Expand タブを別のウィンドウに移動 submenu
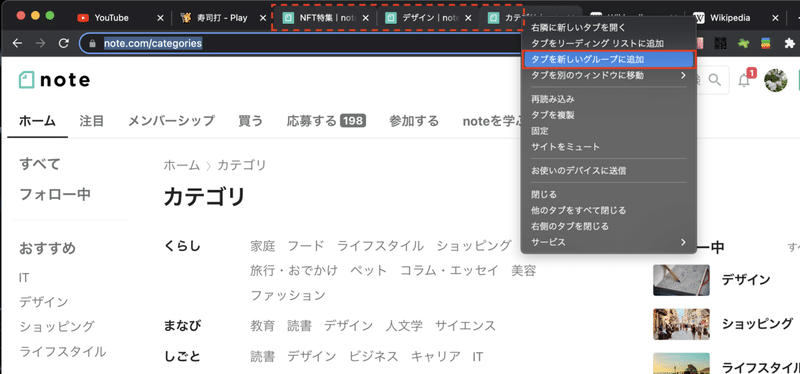 coord(609,76)
